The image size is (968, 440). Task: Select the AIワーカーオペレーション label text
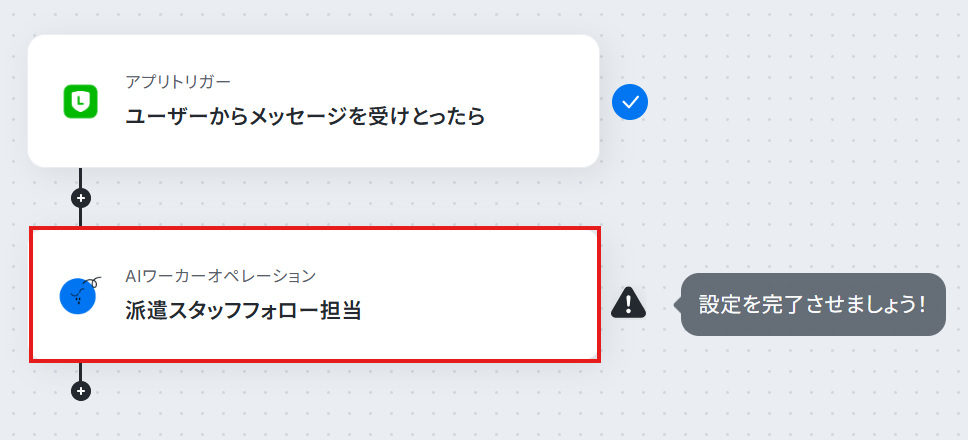[x=220, y=276]
